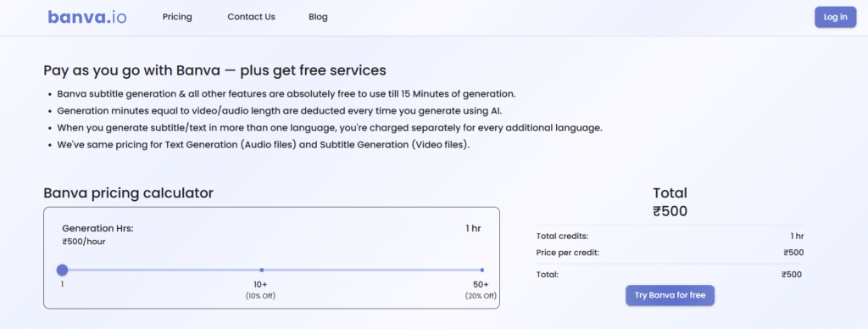This screenshot has width=868, height=329.
Task: Open the Contact Us nav item
Action: (251, 17)
